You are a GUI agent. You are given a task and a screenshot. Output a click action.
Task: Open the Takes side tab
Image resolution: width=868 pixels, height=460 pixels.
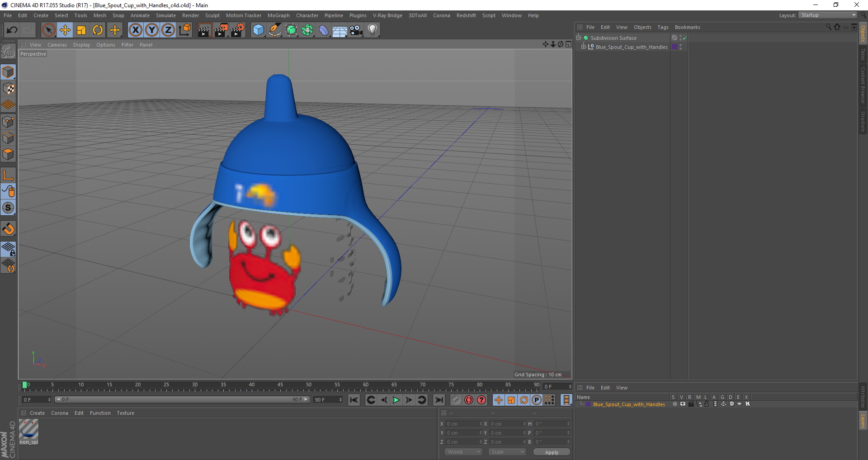tap(863, 55)
